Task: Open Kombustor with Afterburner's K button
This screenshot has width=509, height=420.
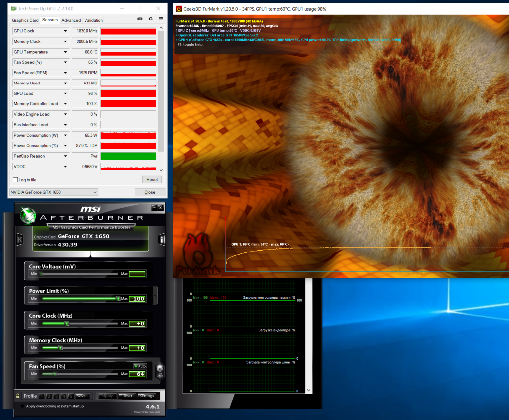Action: click(20, 240)
